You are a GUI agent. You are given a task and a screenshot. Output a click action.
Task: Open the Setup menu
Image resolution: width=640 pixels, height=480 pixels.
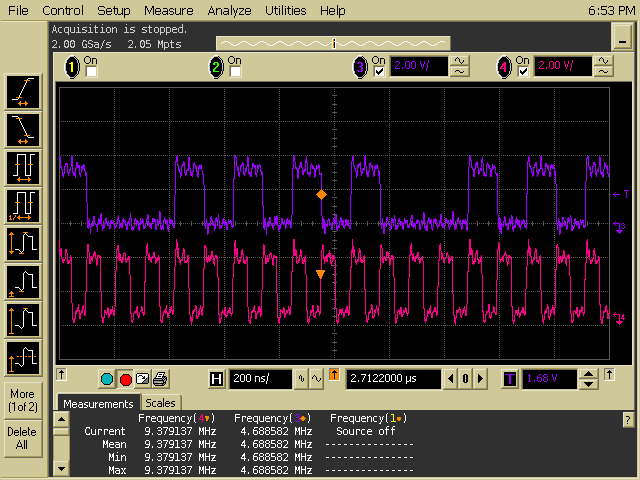click(x=113, y=10)
